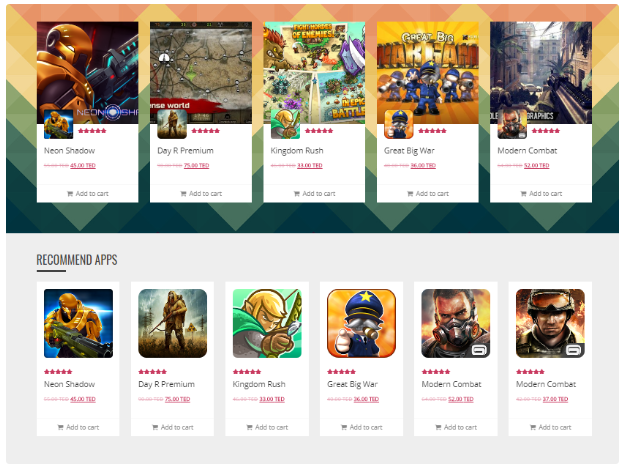Click the Great Big War police captain icon in Recommend Apps
625x468 pixels.
point(362,323)
